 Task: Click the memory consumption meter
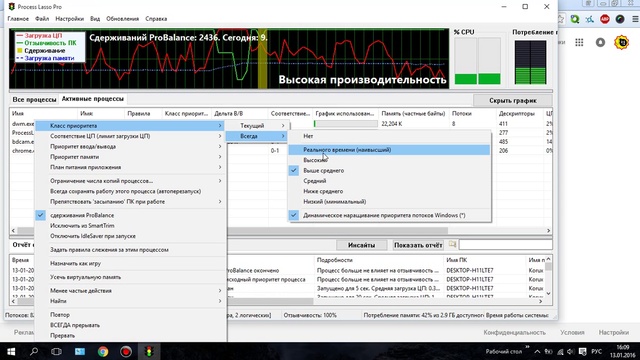[530, 62]
